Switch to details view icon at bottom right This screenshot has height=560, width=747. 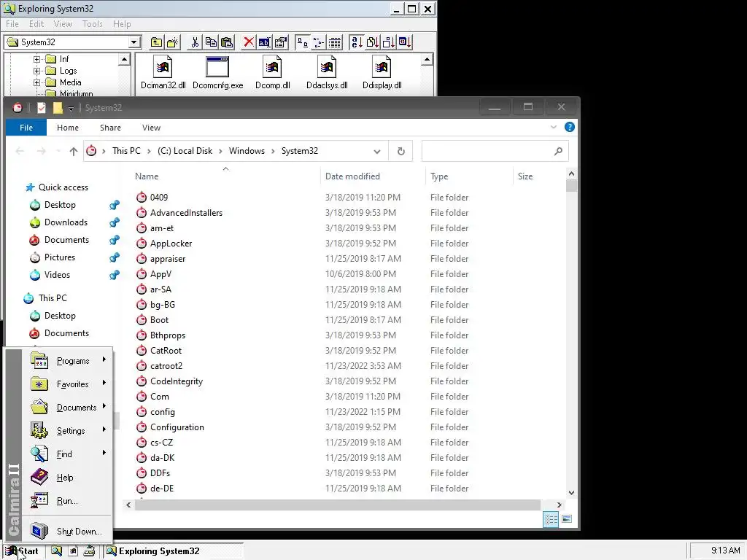tap(551, 519)
